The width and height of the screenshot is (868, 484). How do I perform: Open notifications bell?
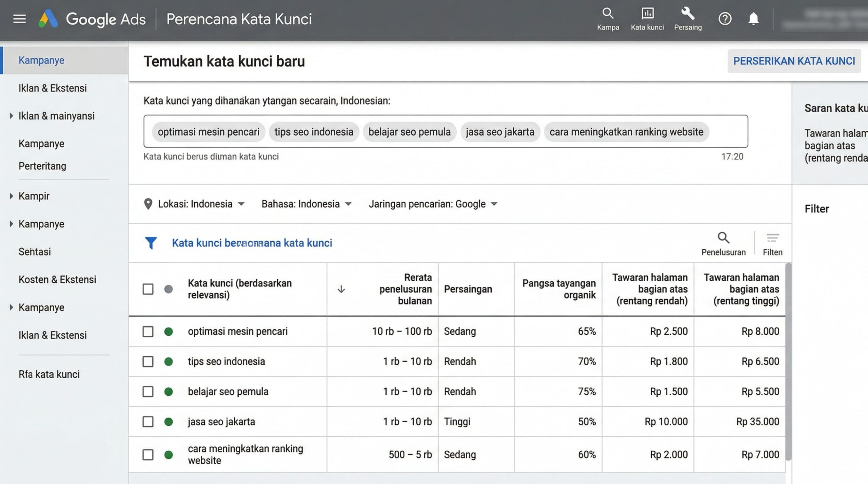tap(753, 19)
